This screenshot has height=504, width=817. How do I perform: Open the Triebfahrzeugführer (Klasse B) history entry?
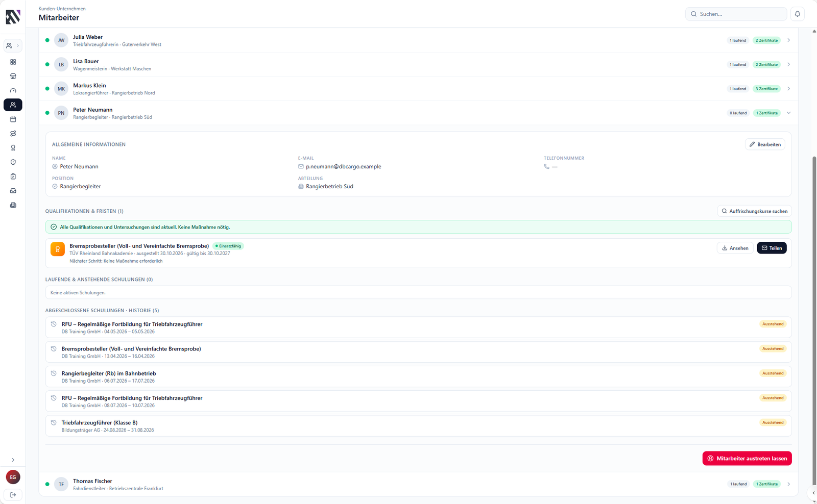point(418,426)
